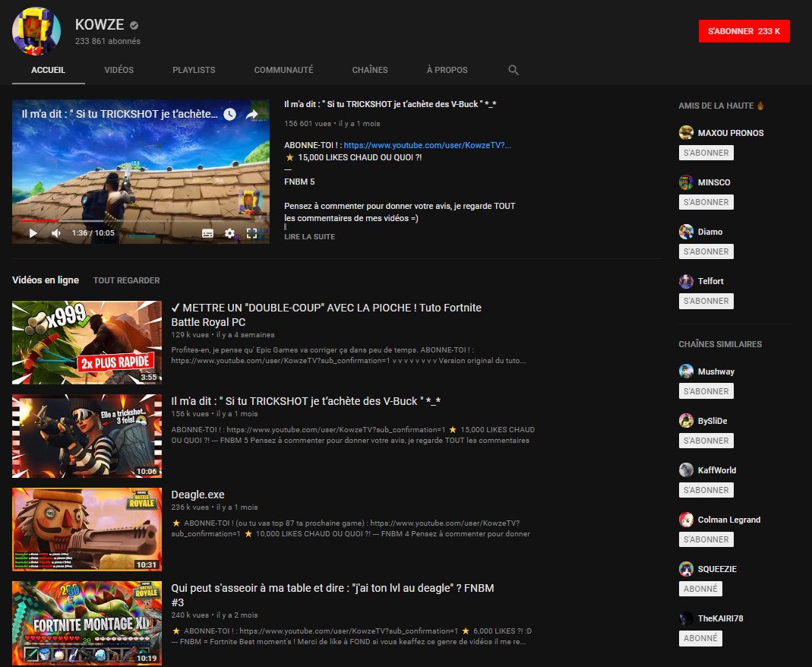Click the Vidéos en ligne section heading
This screenshot has width=812, height=667.
coord(46,280)
